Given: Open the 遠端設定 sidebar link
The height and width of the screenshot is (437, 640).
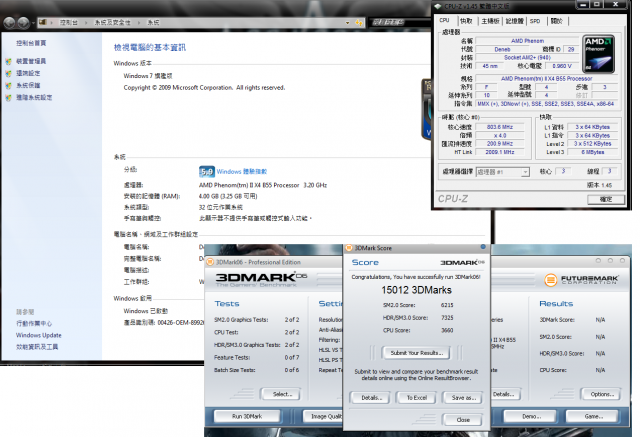Looking at the screenshot, I should 28,73.
